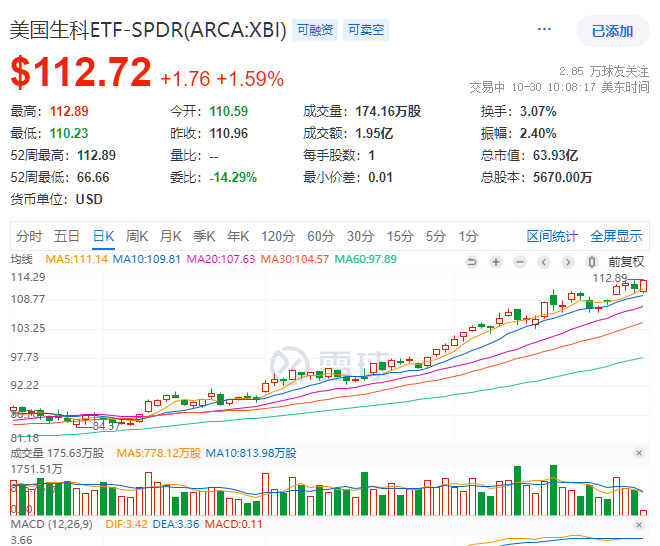Screen dimensions: 660x546
Task: Click the MA60:97.89 moving average label
Action: click(365, 259)
